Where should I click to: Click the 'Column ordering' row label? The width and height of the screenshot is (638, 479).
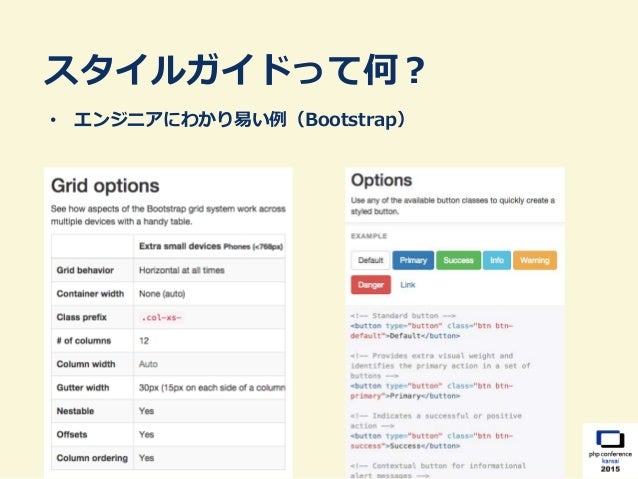pyautogui.click(x=92, y=458)
